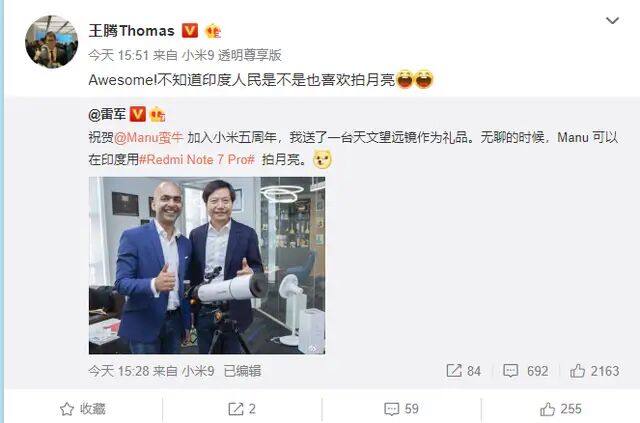Screen dimensions: 640x423
Task: Click the membership crown badge beside Thomas
Action: [x=213, y=31]
